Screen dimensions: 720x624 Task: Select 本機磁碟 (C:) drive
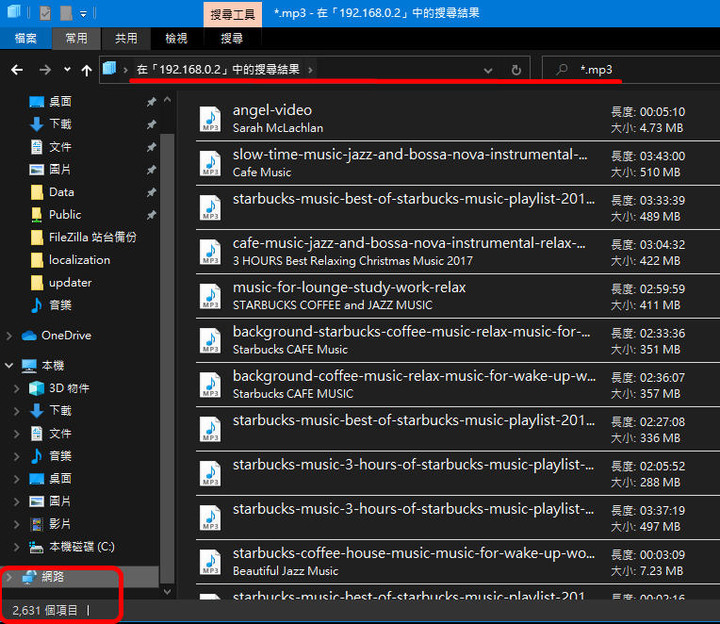[81, 547]
